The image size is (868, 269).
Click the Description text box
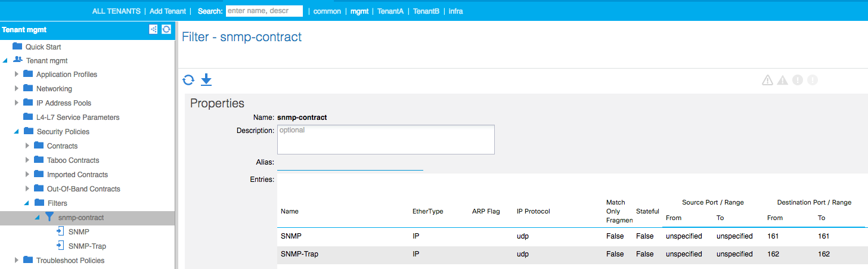[x=386, y=140]
